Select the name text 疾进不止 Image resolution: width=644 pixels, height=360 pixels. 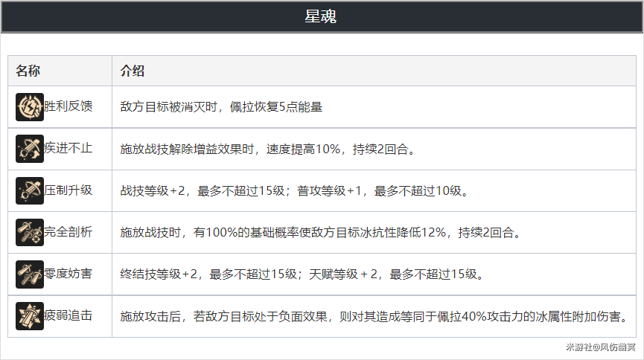68,148
